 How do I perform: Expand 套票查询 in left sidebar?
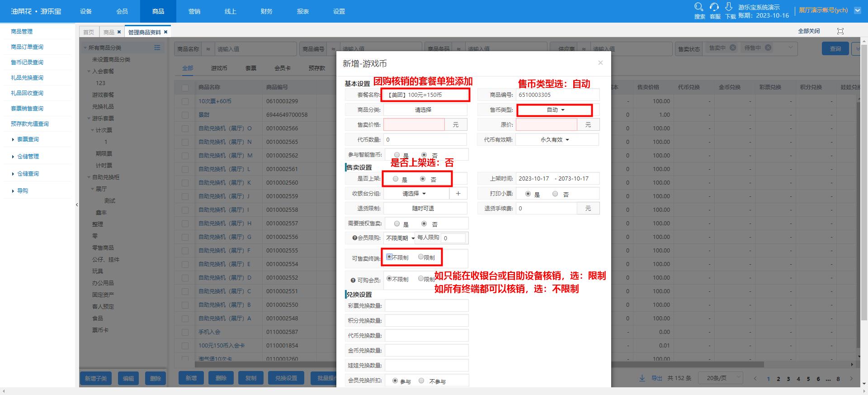(x=28, y=139)
